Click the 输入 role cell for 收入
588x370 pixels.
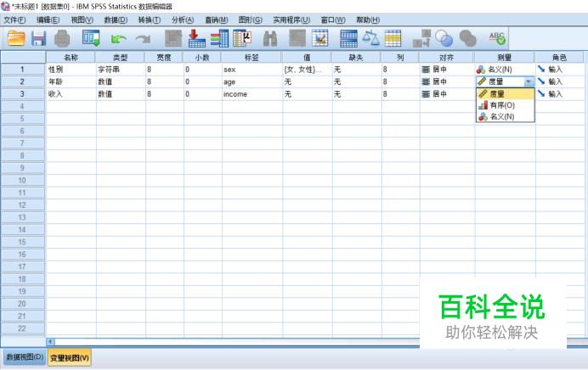[x=560, y=94]
